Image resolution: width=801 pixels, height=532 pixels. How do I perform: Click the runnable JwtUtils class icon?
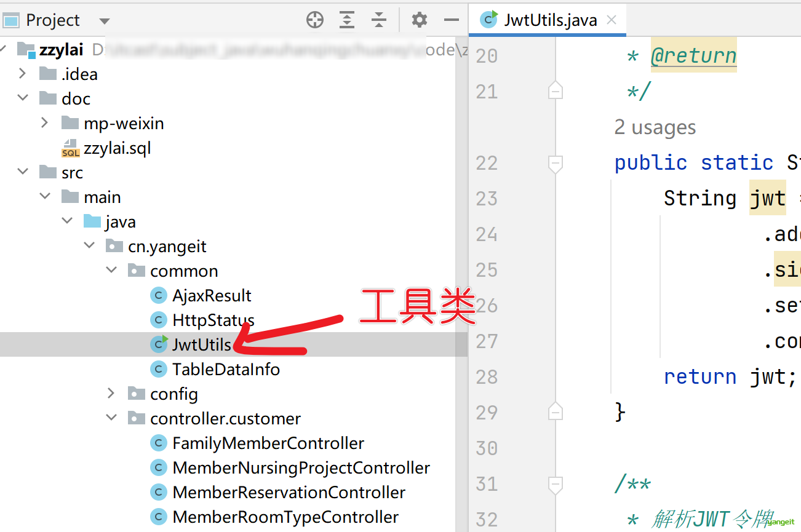(x=159, y=344)
